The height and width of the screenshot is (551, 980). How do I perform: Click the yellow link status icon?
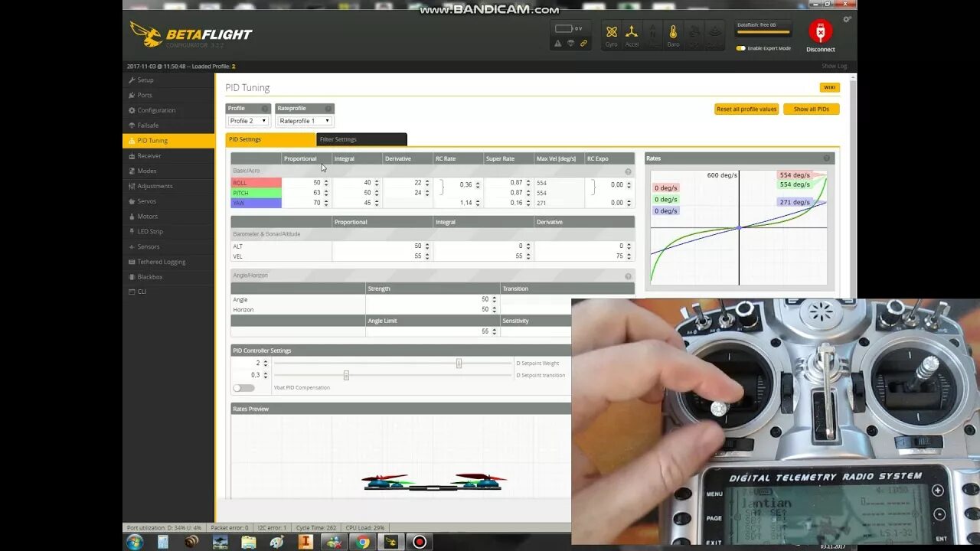[583, 44]
